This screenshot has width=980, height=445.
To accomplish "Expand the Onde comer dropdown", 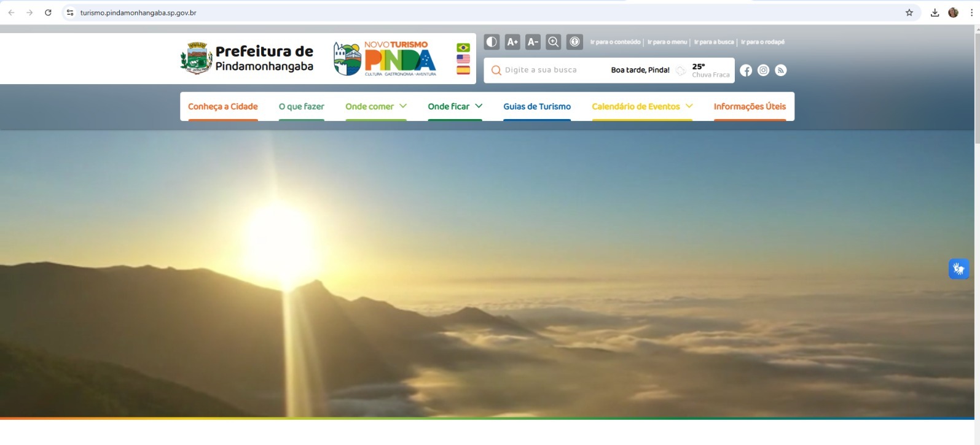I will [x=403, y=106].
